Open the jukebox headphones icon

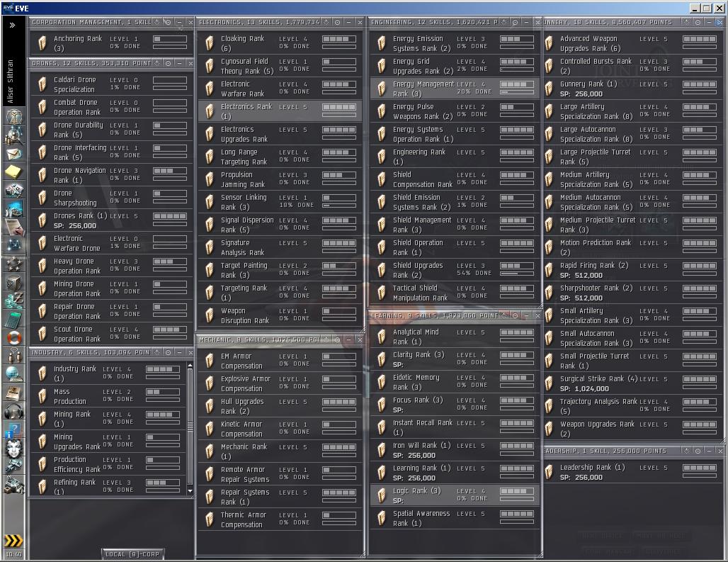[x=14, y=411]
